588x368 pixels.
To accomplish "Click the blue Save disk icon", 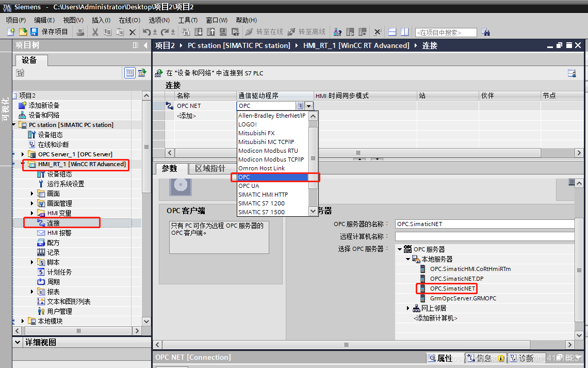I will click(34, 32).
